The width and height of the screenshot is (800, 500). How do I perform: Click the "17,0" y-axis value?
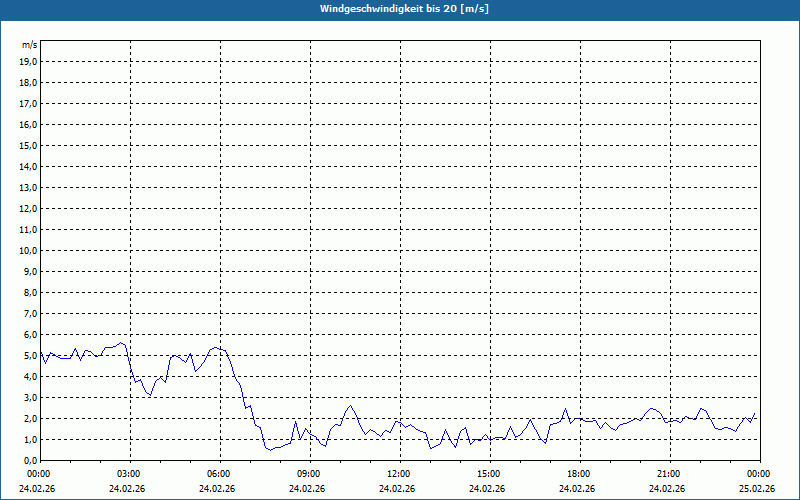(x=28, y=104)
